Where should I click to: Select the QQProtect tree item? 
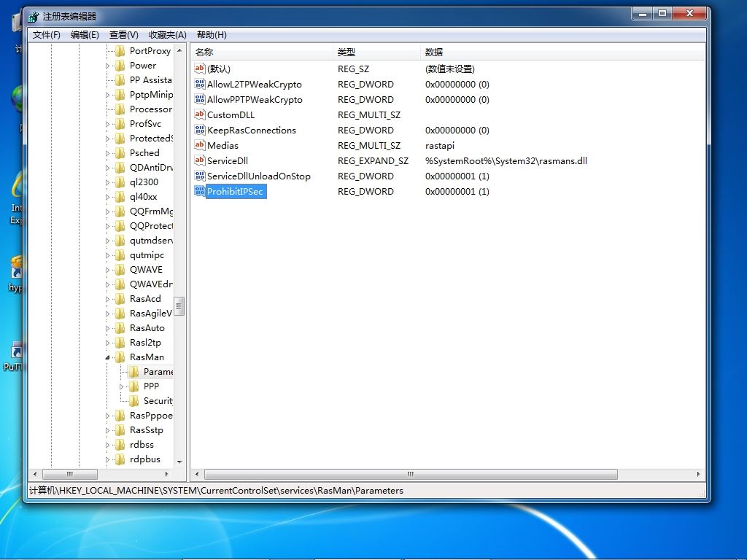coord(151,226)
